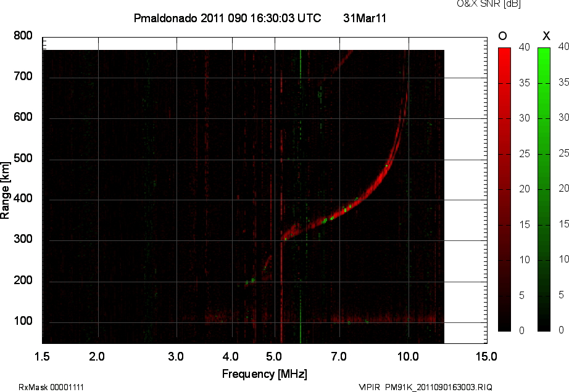Viewport: 569px width, 392px height.
Task: Click the 7.0 frequency tick label
Action: 339,356
